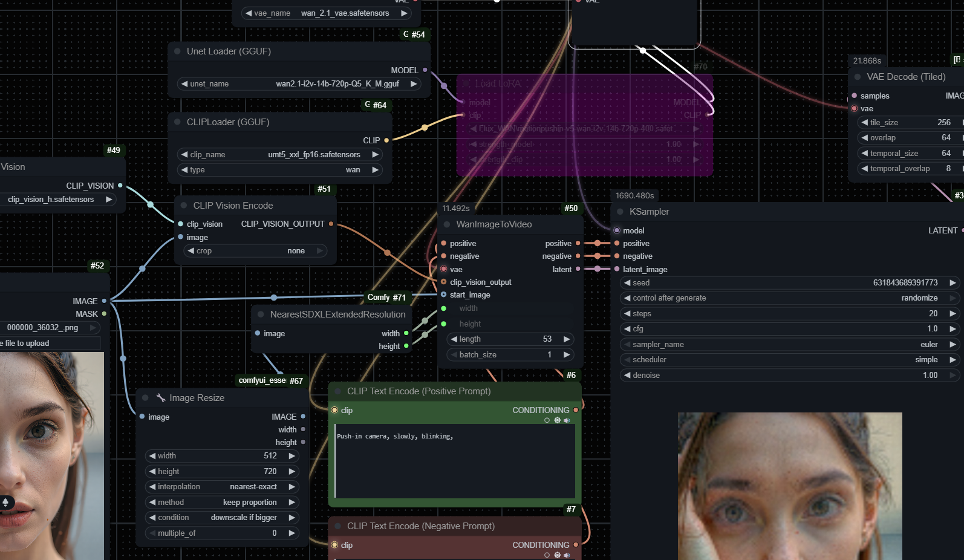Click samples input socket on VAE Decode
Screen dimensions: 964x560
(x=854, y=96)
